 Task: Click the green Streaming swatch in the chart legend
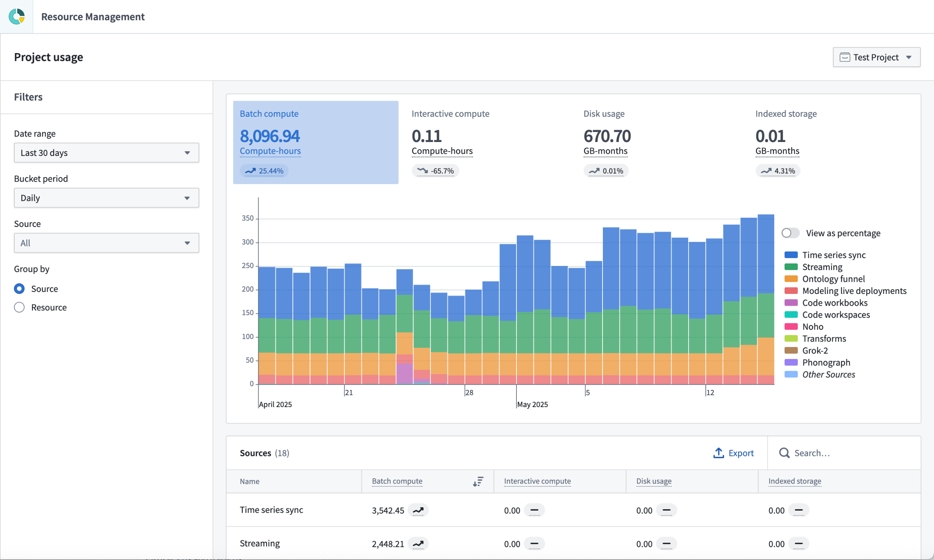(x=791, y=267)
